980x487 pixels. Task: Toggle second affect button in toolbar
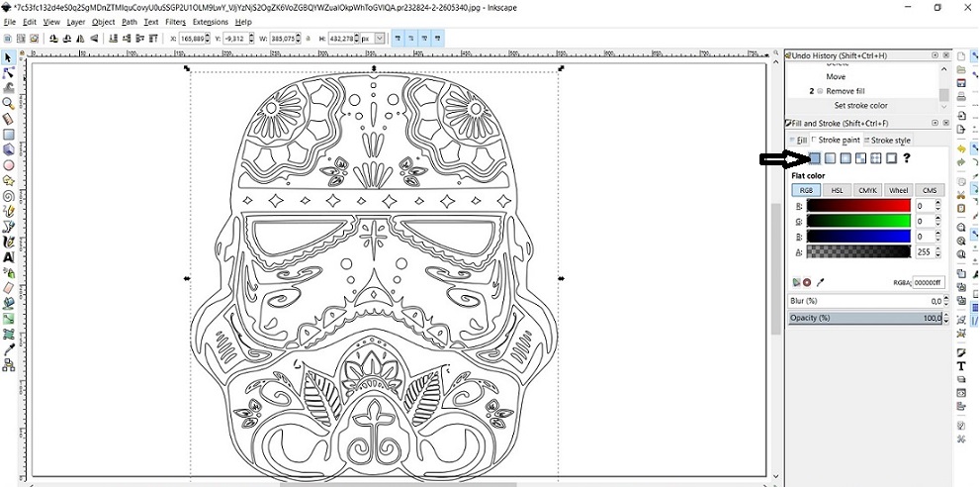click(411, 39)
